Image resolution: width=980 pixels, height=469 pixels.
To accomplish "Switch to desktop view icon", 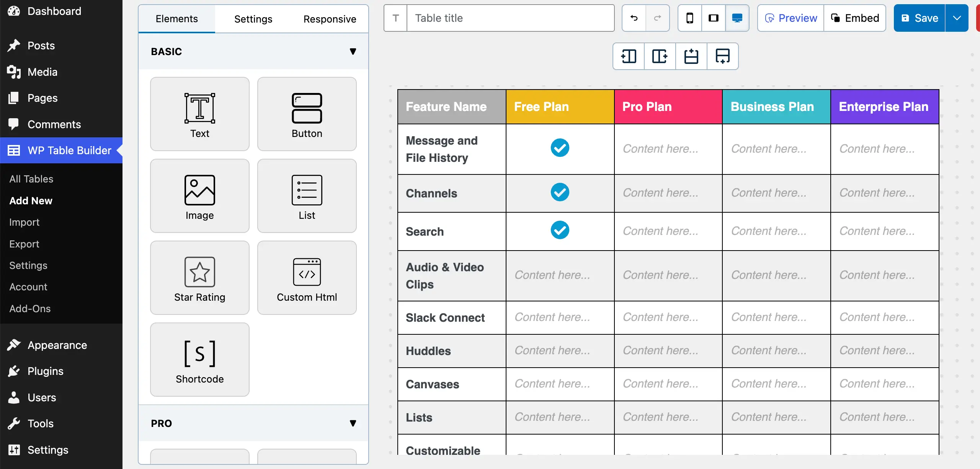I will [x=737, y=18].
